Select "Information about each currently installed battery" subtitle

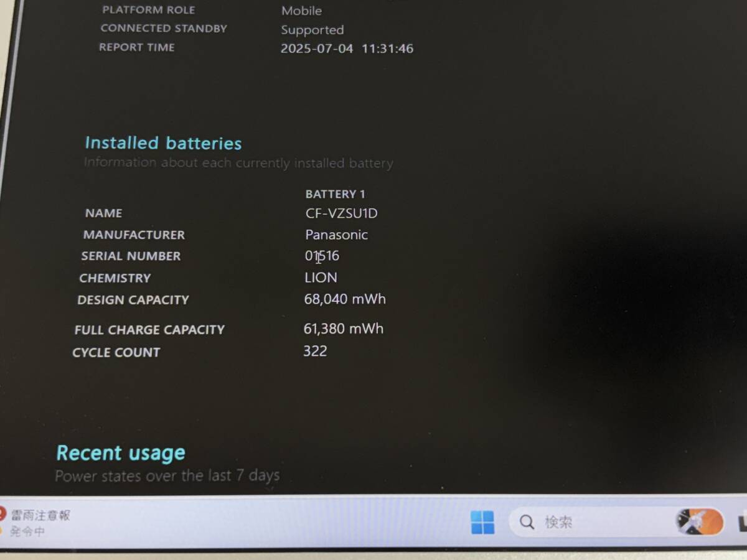pyautogui.click(x=238, y=163)
